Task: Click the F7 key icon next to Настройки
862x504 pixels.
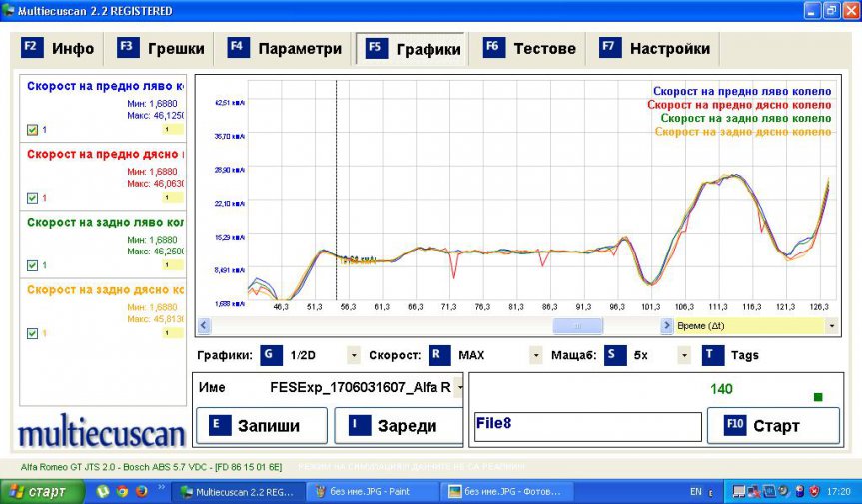Action: pos(609,48)
